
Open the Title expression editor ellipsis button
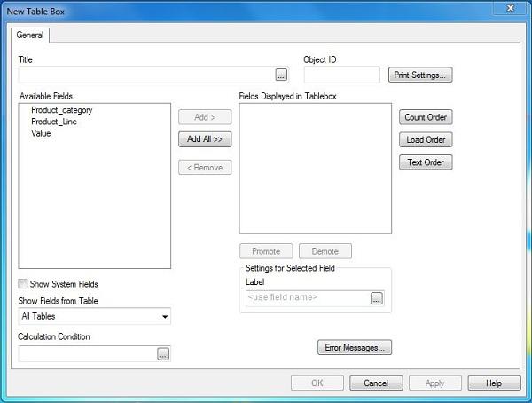tap(281, 75)
